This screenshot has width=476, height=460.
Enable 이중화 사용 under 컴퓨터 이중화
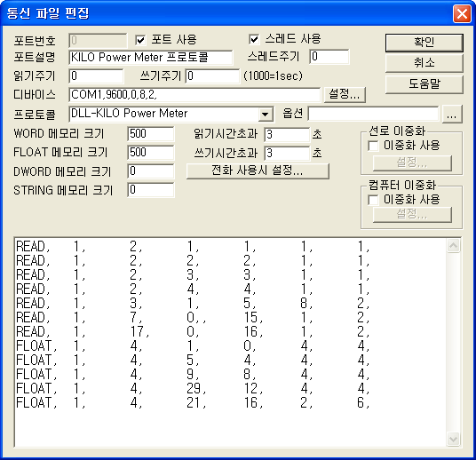tap(373, 200)
